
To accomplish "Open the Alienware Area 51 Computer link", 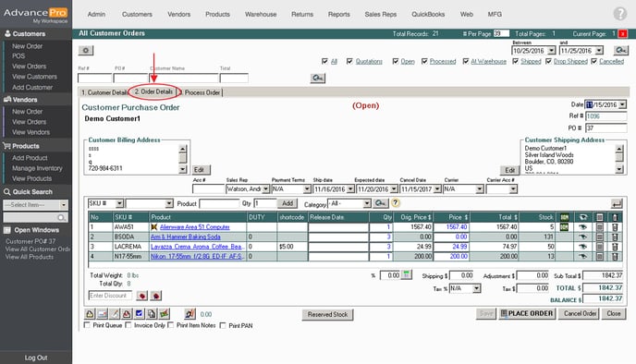I will (195, 227).
